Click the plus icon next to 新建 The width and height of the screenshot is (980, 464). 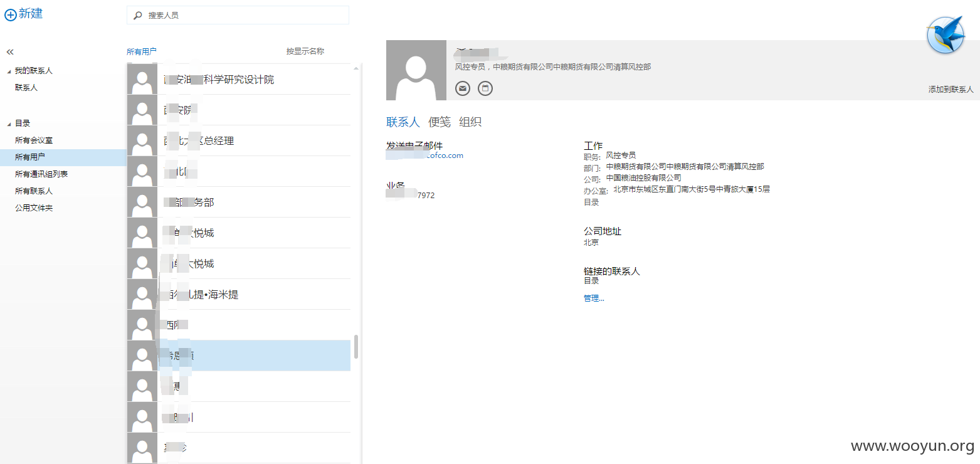click(x=10, y=15)
